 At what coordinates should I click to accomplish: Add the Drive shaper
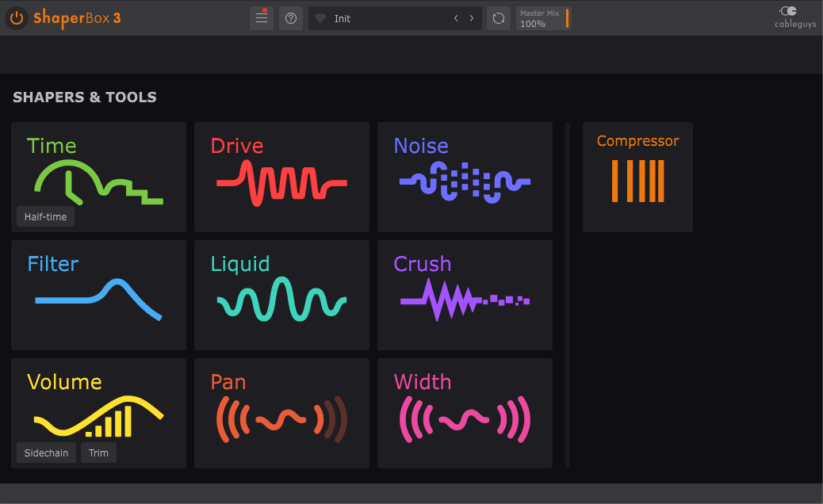tap(281, 178)
